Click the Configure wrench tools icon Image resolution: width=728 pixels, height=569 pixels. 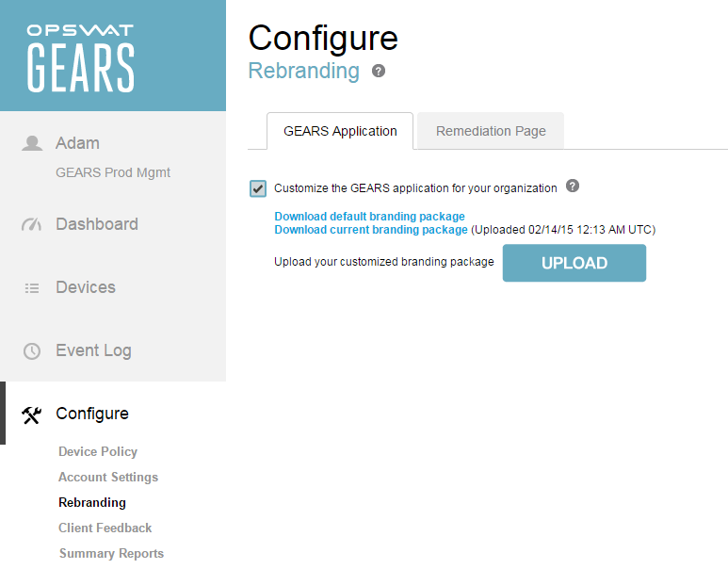(32, 415)
